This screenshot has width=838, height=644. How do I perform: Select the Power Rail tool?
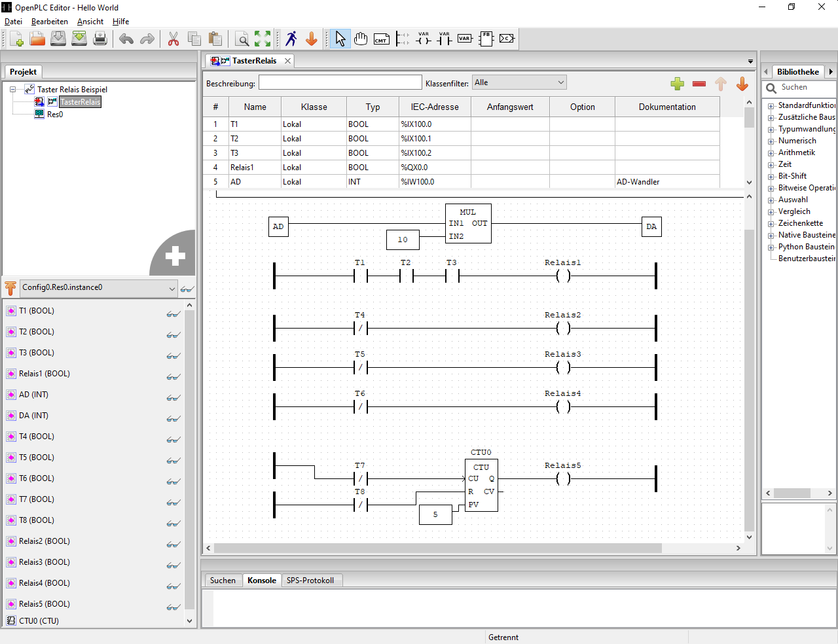coord(402,39)
